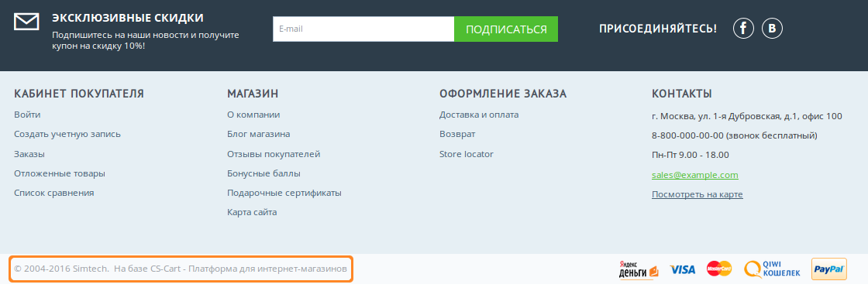Click the envelope newsletter icon
Image resolution: width=868 pixels, height=298 pixels.
click(26, 22)
